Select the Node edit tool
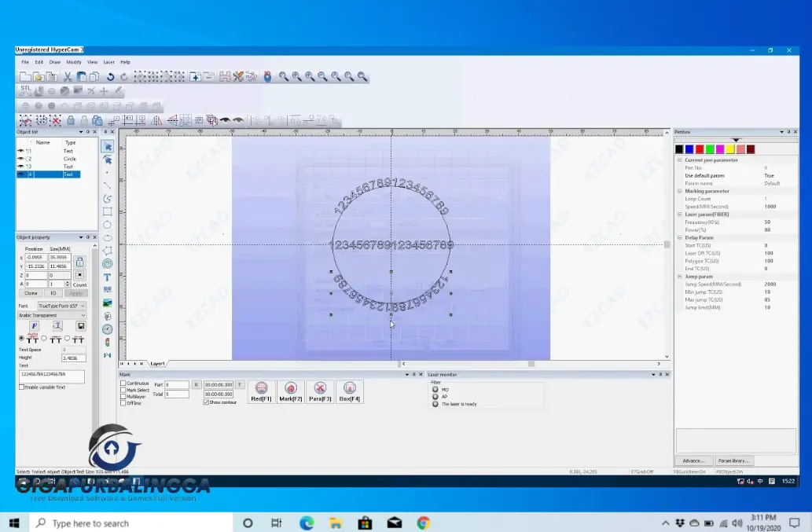The height and width of the screenshot is (532, 812). (x=107, y=160)
